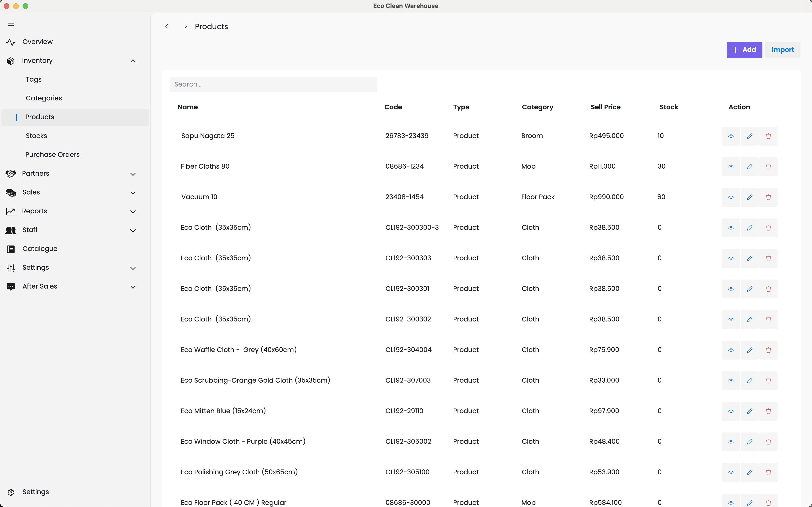Click the Floor Pack category cell
This screenshot has height=507, width=812.
click(x=538, y=197)
